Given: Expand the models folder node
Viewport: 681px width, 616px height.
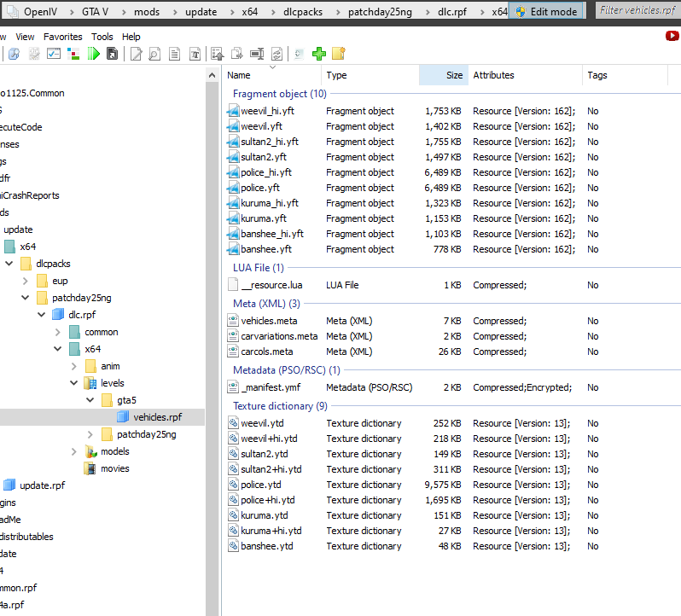Looking at the screenshot, I should (x=73, y=451).
